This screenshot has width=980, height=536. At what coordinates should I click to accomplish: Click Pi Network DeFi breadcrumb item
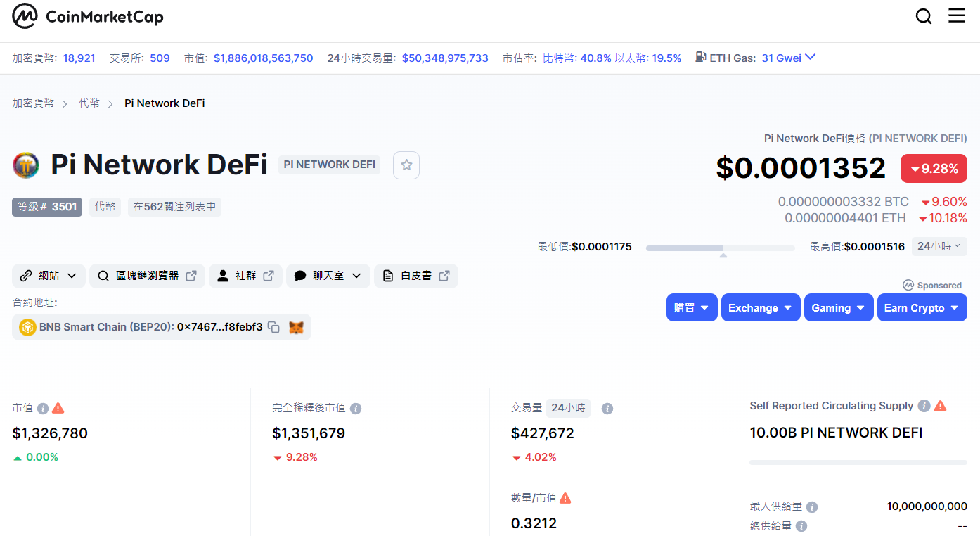(x=165, y=103)
